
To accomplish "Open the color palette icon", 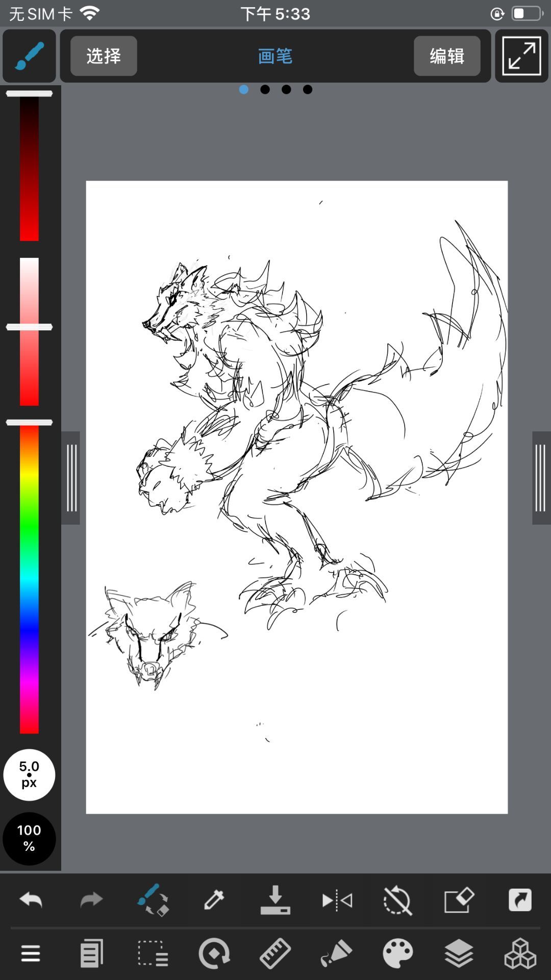I will pos(398,953).
